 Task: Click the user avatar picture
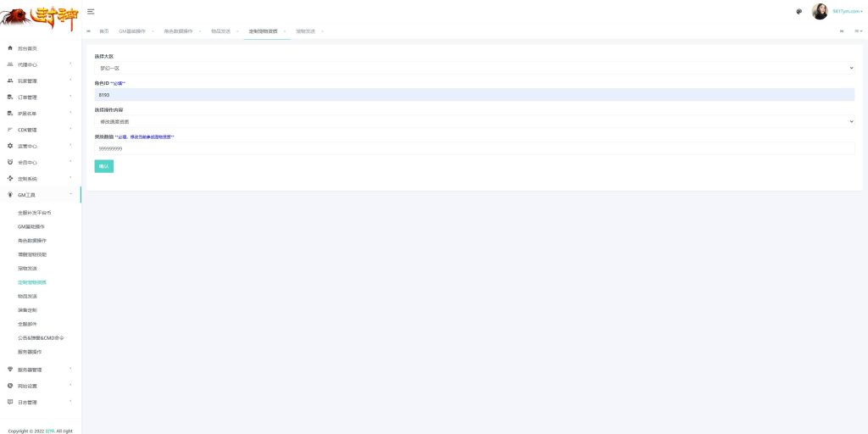tap(820, 11)
